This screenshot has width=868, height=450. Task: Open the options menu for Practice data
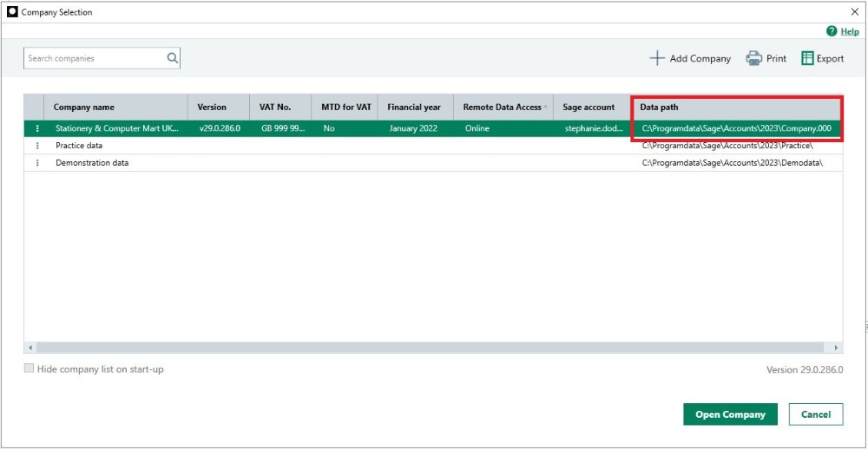37,146
